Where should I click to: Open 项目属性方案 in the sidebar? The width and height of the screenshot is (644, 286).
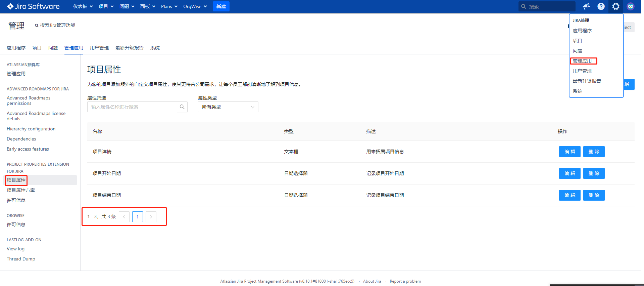point(21,190)
